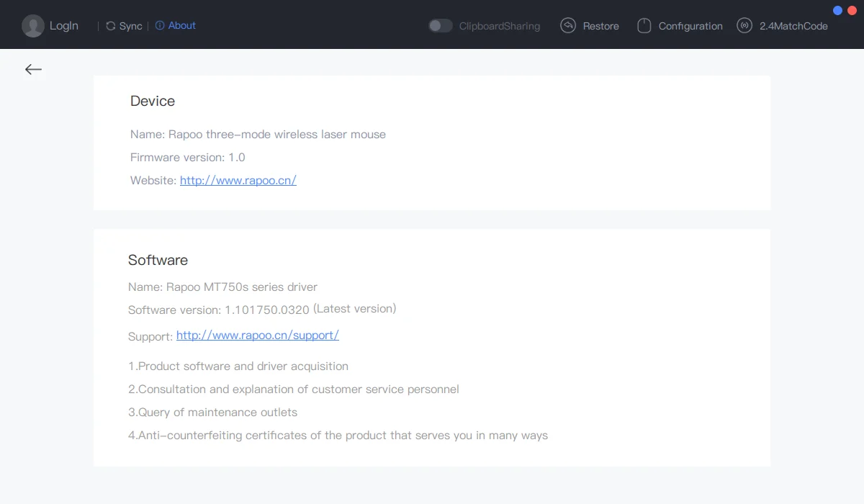Select the 2.4MatchCode text label
Screen dimensions: 864x504
[x=793, y=26]
